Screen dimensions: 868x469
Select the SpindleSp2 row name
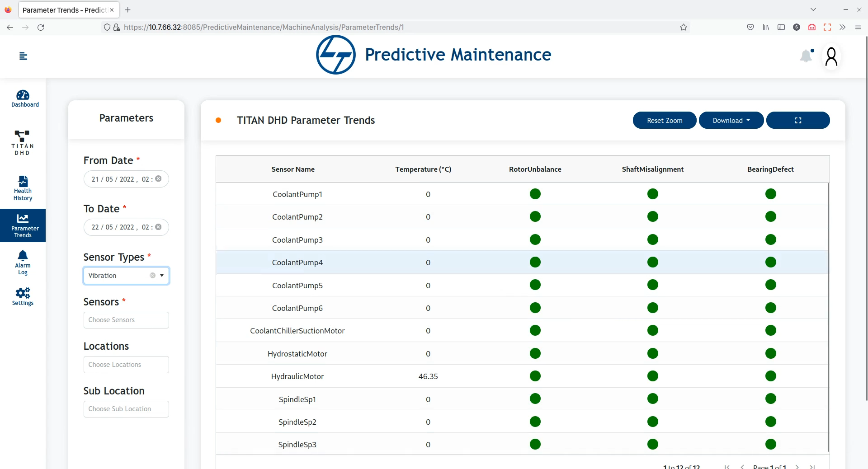pos(297,422)
